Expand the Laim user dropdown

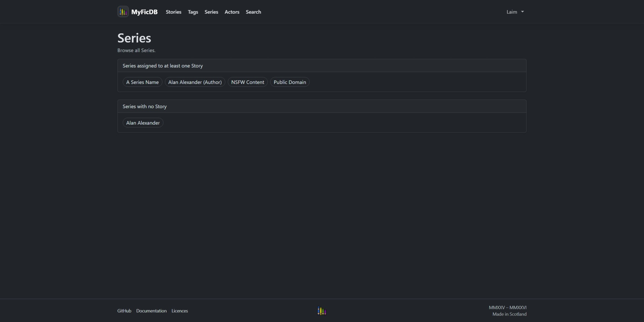click(x=512, y=12)
